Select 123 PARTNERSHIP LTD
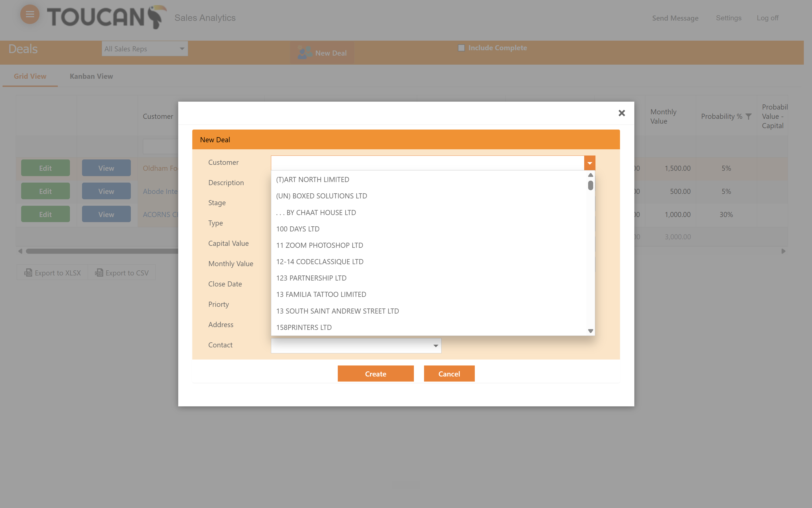 (429, 278)
